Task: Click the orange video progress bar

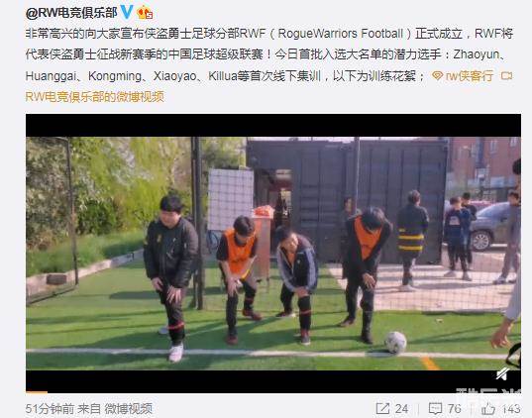Action: coord(37,392)
